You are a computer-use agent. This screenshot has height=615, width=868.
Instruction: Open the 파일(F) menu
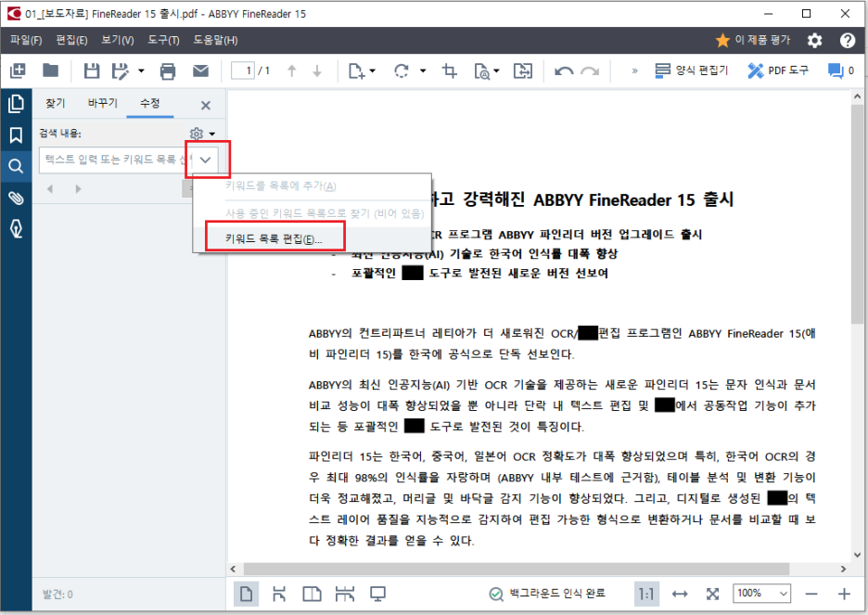coord(26,40)
